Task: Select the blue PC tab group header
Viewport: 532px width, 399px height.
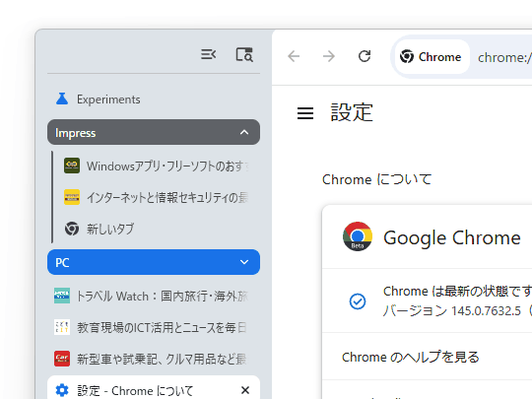Action: tap(154, 262)
